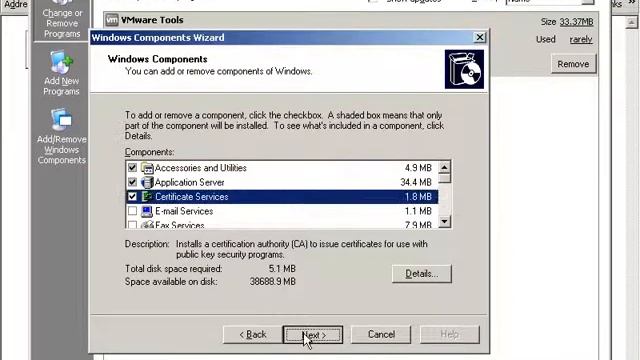Go Back in the wizard
This screenshot has width=640, height=360.
253,335
